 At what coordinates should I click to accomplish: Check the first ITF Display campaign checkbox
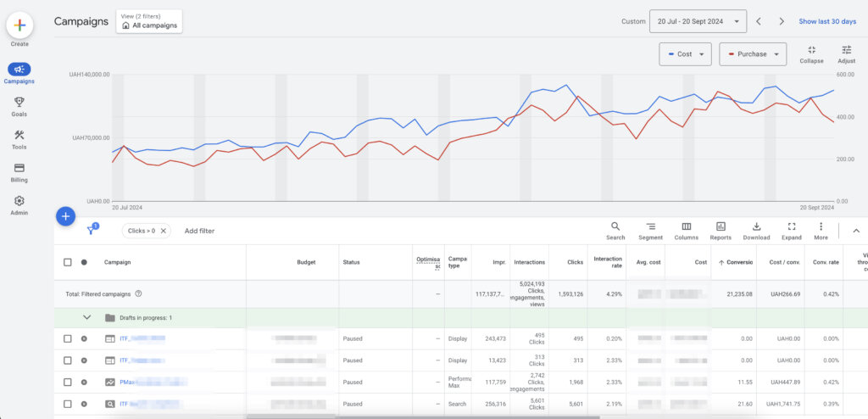coord(68,338)
